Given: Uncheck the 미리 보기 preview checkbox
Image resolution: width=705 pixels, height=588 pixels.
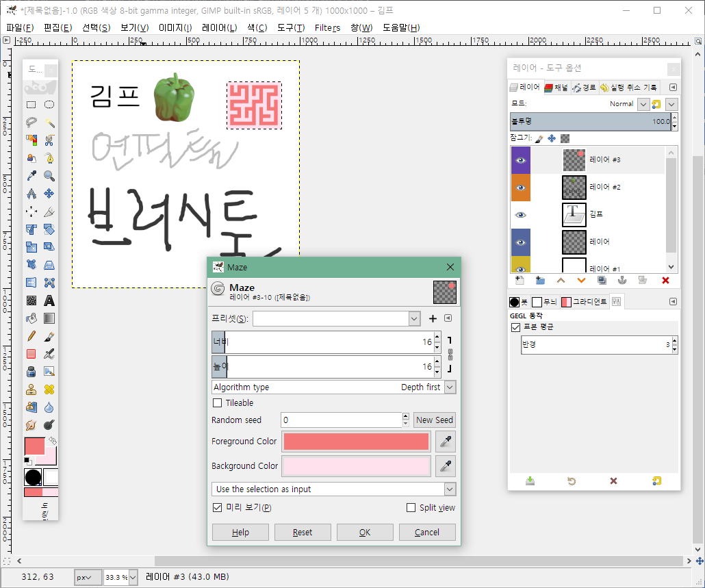Looking at the screenshot, I should click(217, 507).
